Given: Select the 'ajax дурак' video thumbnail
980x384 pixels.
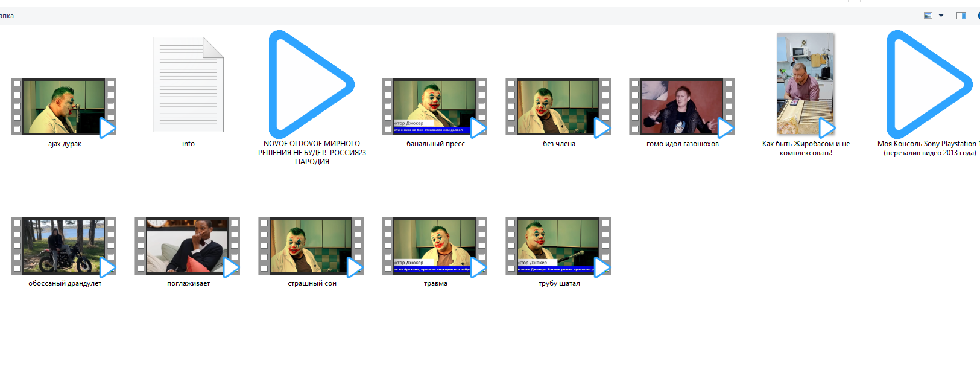Looking at the screenshot, I should (64, 106).
